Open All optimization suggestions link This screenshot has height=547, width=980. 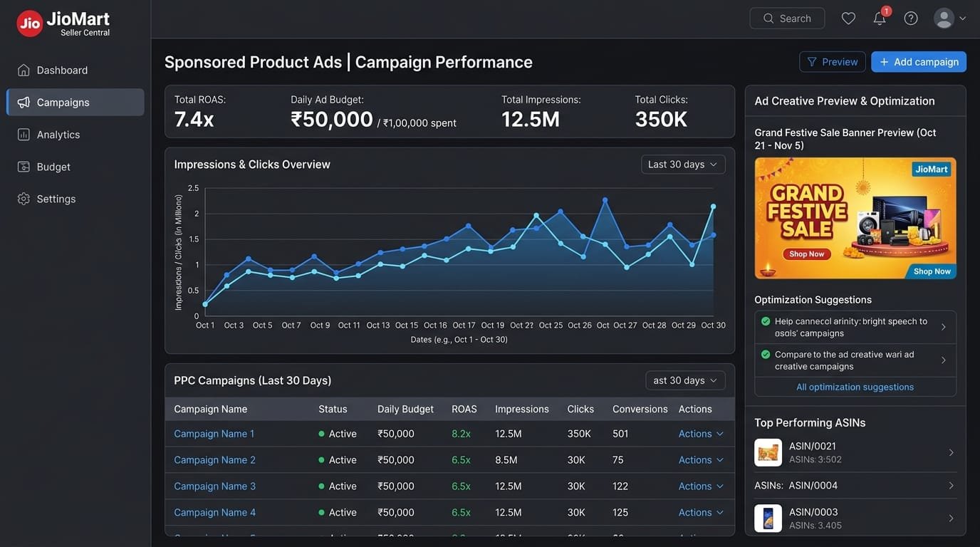(855, 387)
